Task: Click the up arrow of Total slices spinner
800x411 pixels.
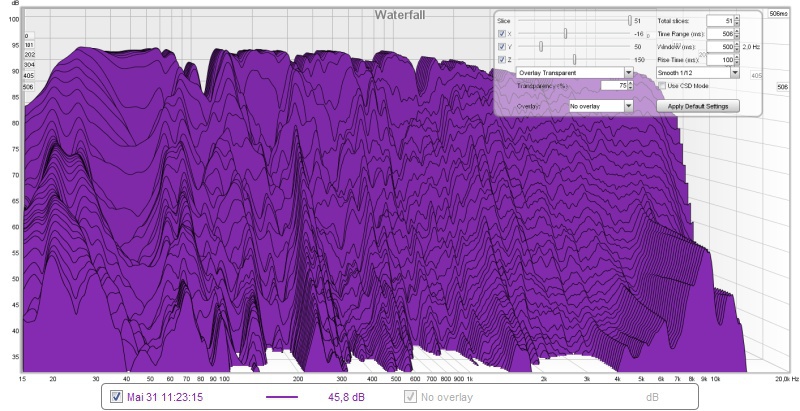Action: click(x=737, y=17)
